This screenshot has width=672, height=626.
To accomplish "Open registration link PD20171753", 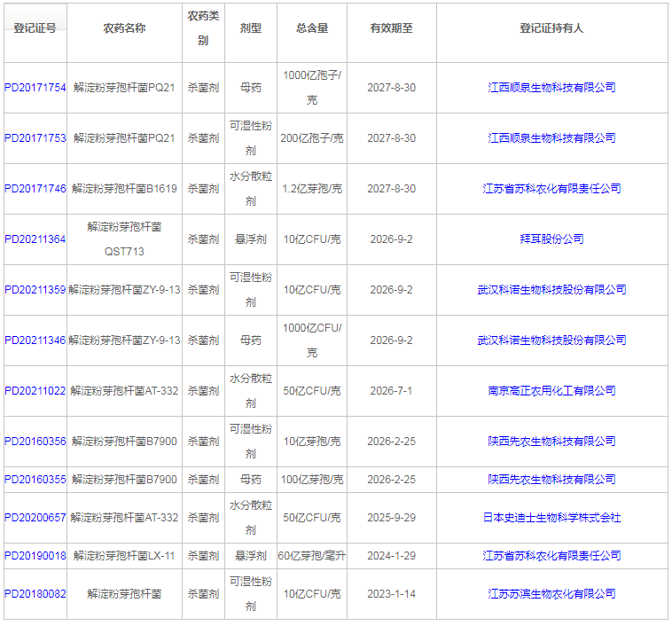I will pos(35,138).
